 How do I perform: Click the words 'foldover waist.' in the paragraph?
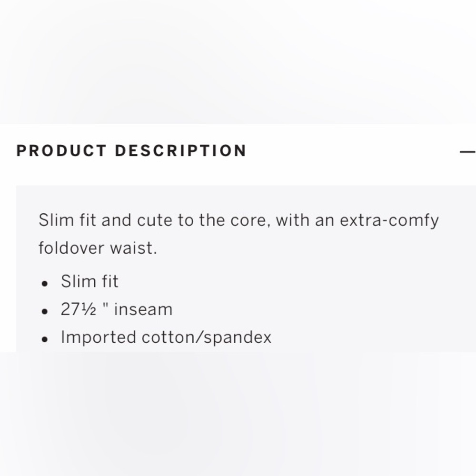(x=98, y=248)
